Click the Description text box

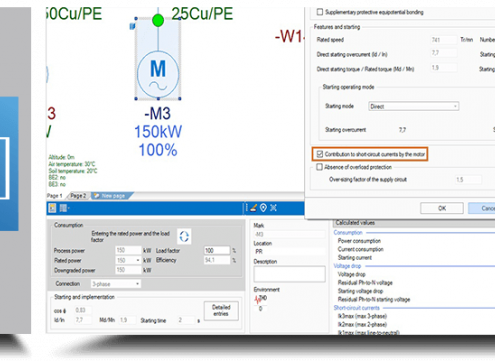[x=289, y=274]
